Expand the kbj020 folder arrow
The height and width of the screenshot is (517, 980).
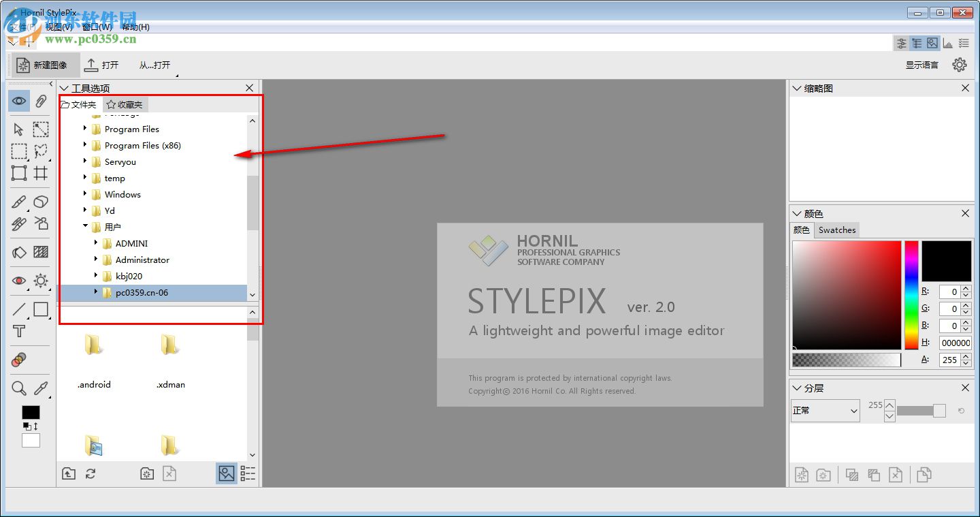click(96, 275)
